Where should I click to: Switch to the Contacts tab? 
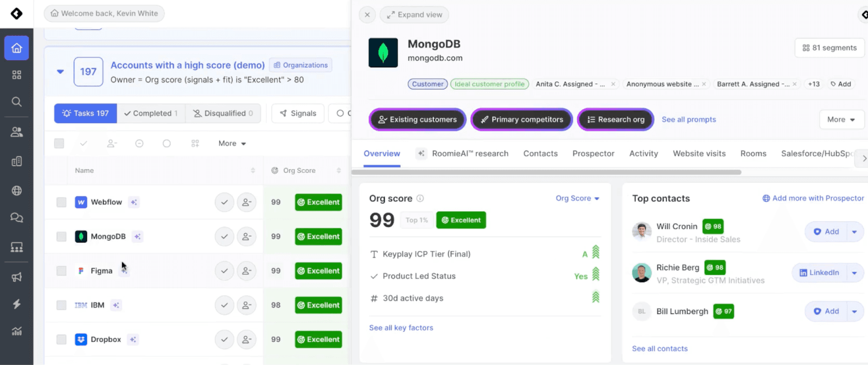click(x=540, y=153)
